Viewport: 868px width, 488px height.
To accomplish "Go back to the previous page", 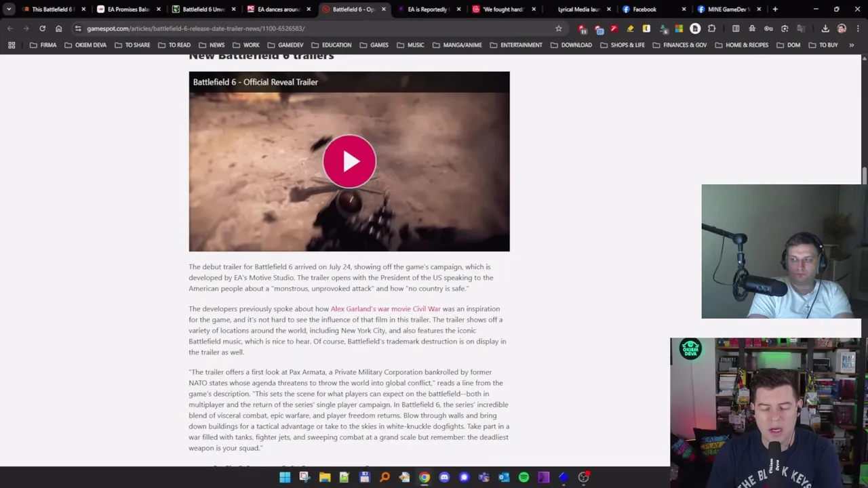I will click(x=9, y=28).
